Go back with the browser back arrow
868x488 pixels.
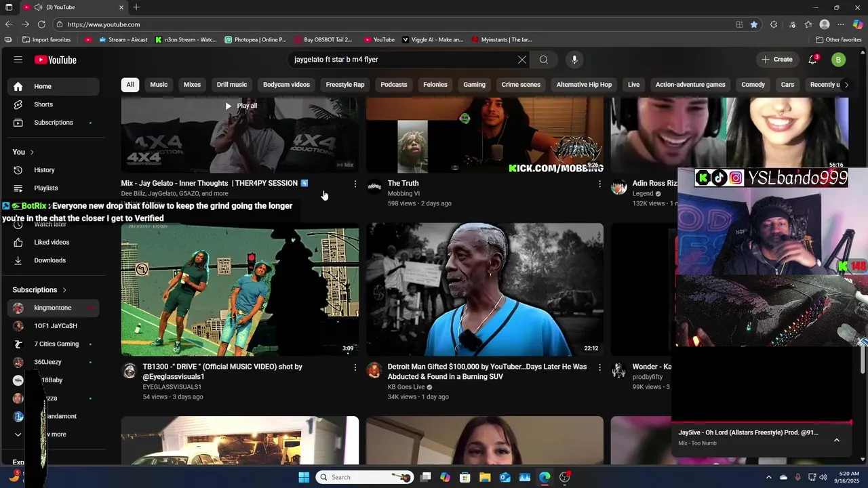point(9,24)
